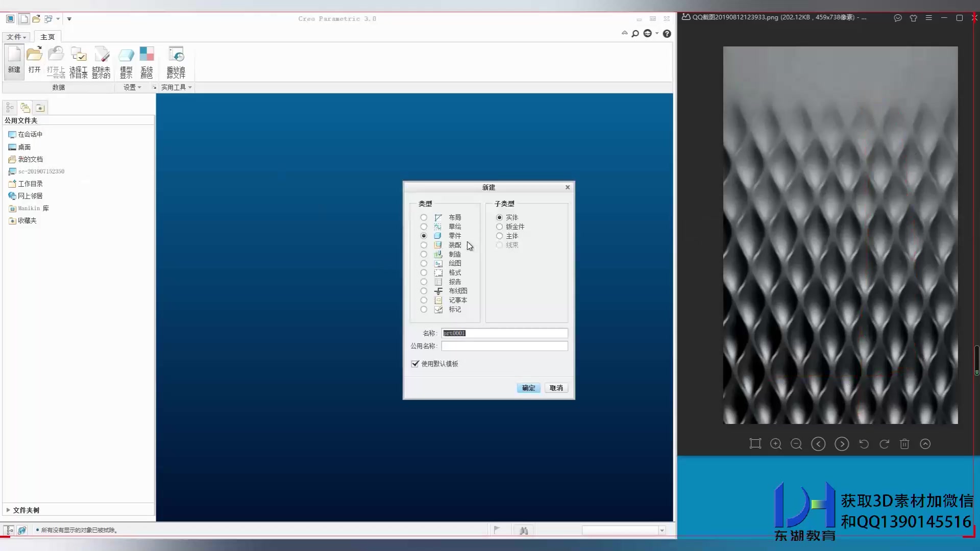Click the 打开上一会话 ribbon icon
The image size is (980, 551).
click(56, 61)
